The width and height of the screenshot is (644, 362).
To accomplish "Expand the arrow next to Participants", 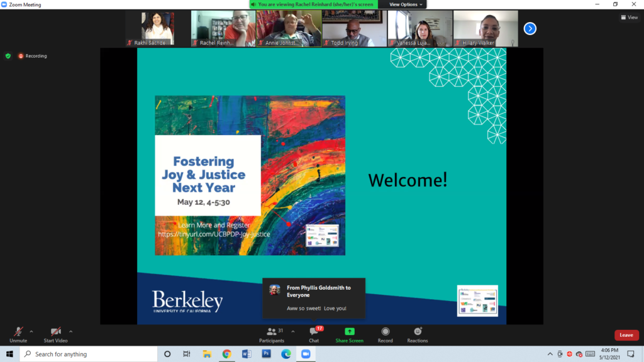I will coord(292,331).
